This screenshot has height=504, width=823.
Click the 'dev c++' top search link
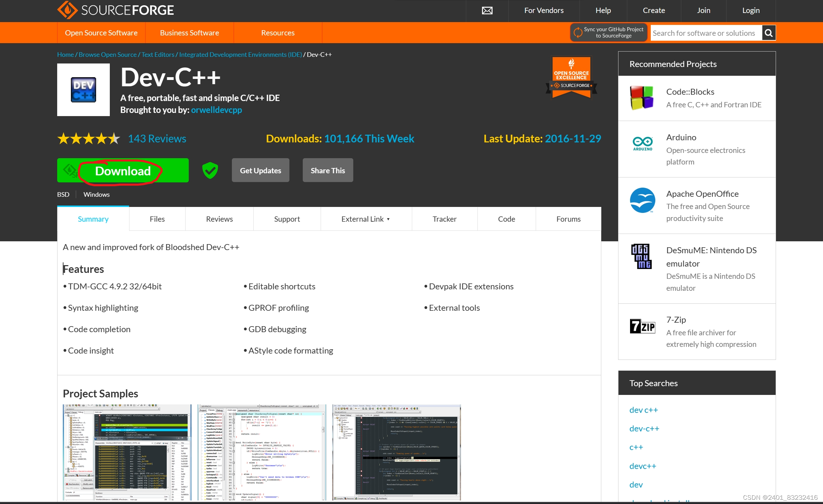click(x=644, y=410)
